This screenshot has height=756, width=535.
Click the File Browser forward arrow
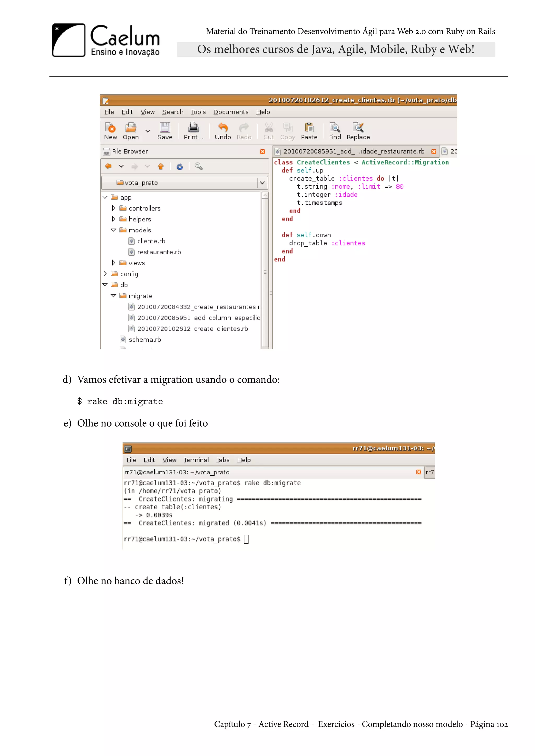135,166
